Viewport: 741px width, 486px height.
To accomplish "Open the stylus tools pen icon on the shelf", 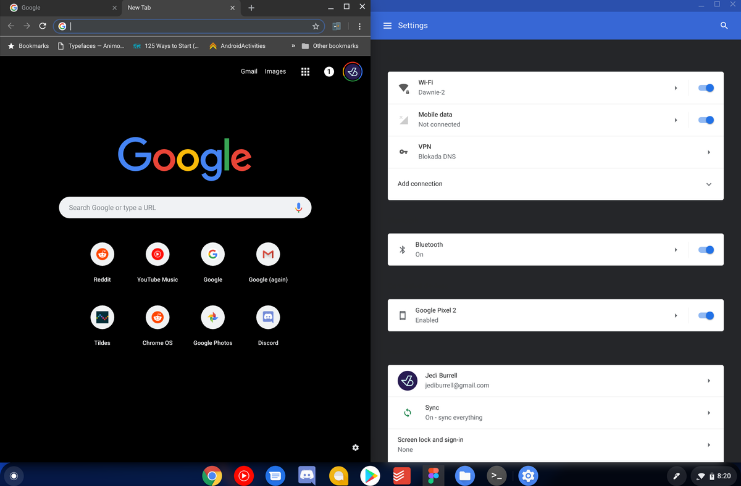I will 676,476.
